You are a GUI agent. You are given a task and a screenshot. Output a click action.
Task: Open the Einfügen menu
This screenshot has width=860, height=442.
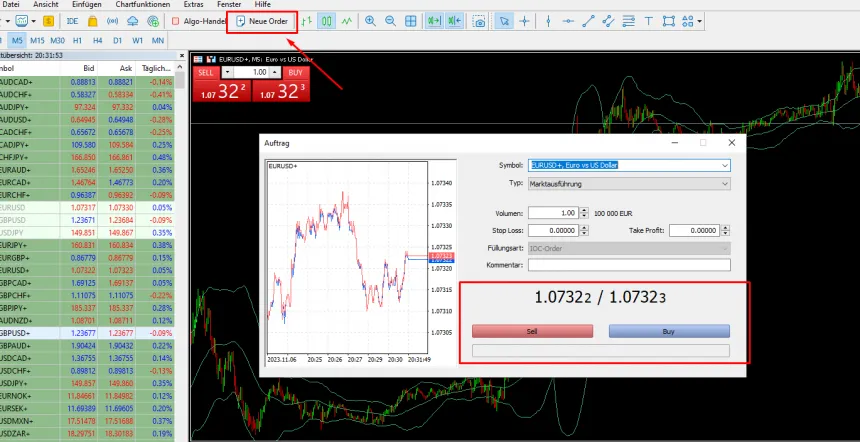[87, 4]
